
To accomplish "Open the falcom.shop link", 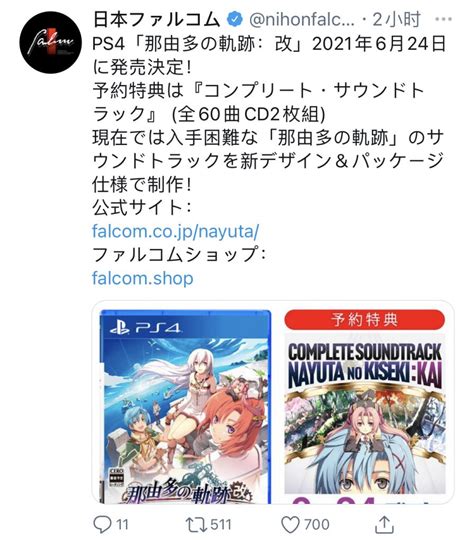I will click(142, 278).
